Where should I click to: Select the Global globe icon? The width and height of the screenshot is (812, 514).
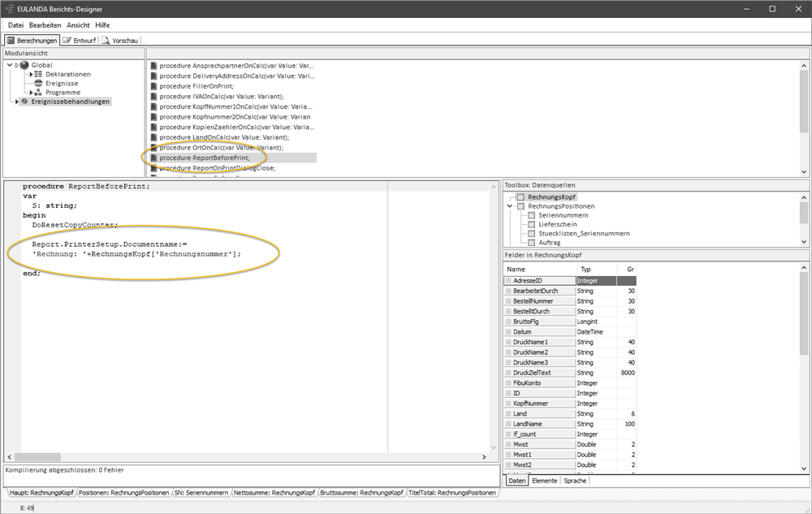pos(24,65)
